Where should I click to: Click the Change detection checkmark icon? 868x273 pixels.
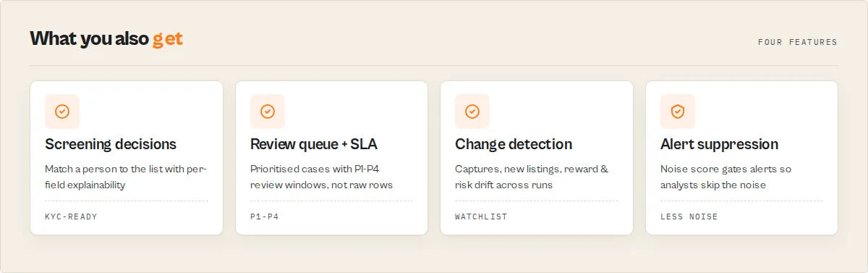[x=472, y=112]
